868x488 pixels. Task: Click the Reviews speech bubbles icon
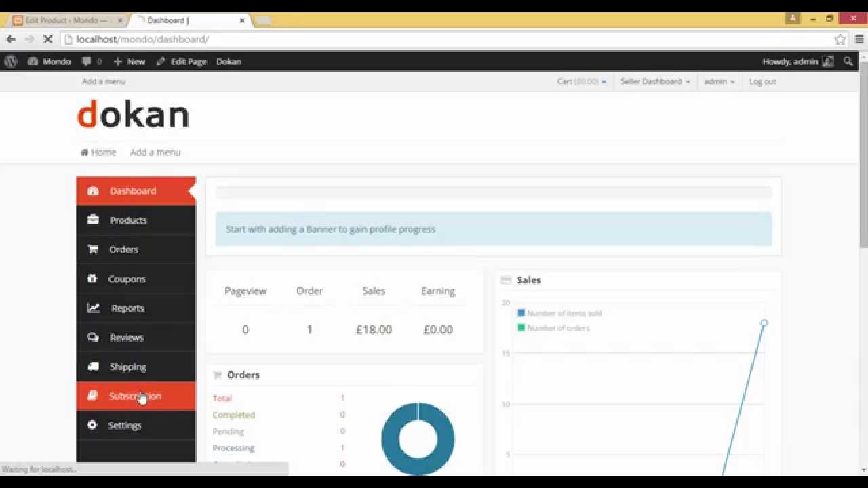[93, 338]
